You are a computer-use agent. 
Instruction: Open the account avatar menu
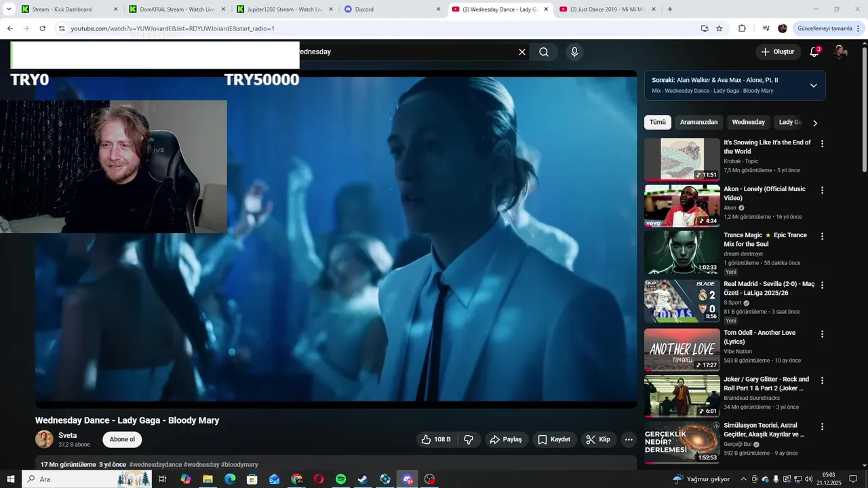tap(840, 52)
